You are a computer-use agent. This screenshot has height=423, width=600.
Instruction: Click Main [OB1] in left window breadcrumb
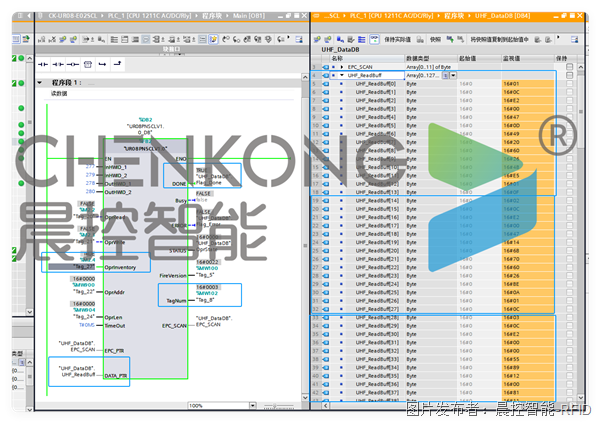click(249, 16)
